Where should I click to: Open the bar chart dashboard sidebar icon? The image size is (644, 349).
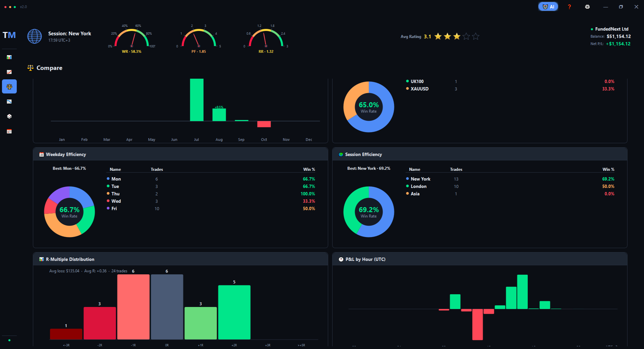tap(9, 57)
